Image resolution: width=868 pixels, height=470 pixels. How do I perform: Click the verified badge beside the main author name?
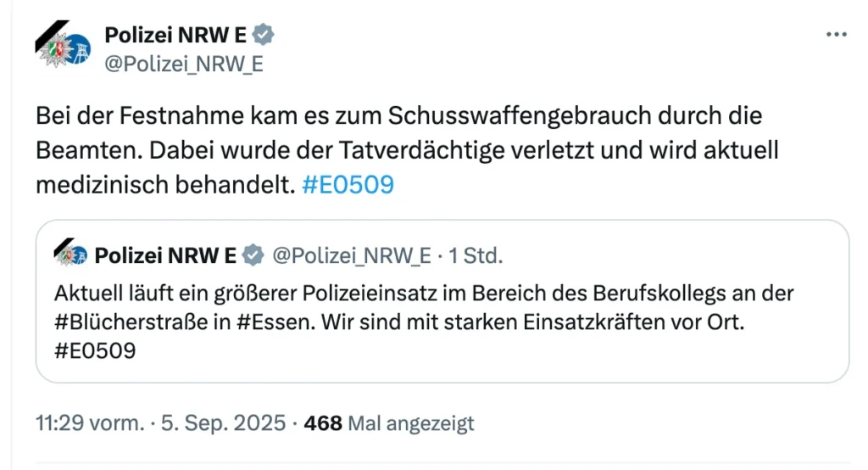pyautogui.click(x=264, y=35)
